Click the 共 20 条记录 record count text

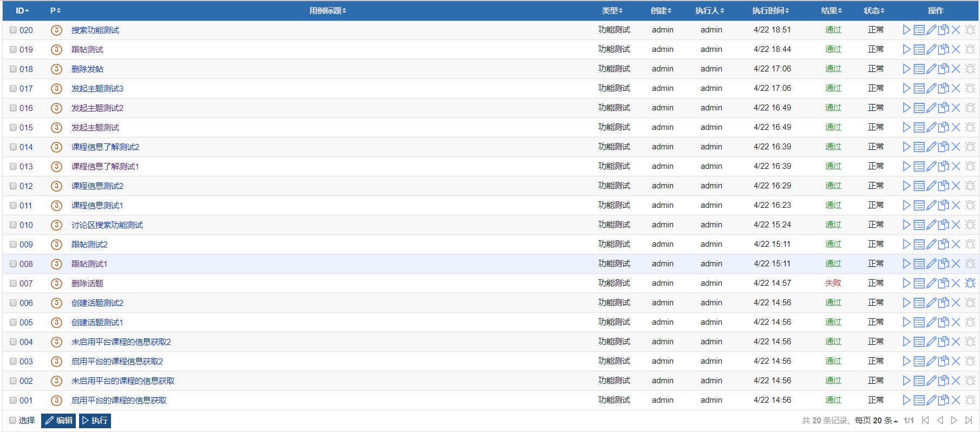(x=825, y=421)
